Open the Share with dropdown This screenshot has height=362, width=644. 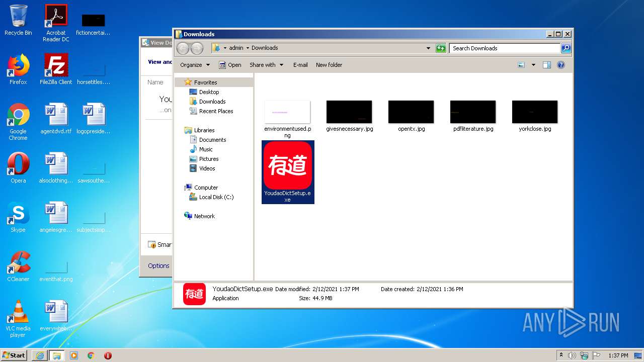[x=267, y=65]
